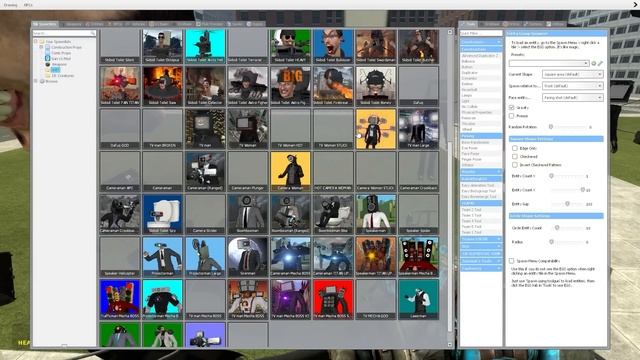The height and width of the screenshot is (360, 640).
Task: Pick the Speakerman Mecha icon with red speakers
Action: pyautogui.click(x=418, y=257)
